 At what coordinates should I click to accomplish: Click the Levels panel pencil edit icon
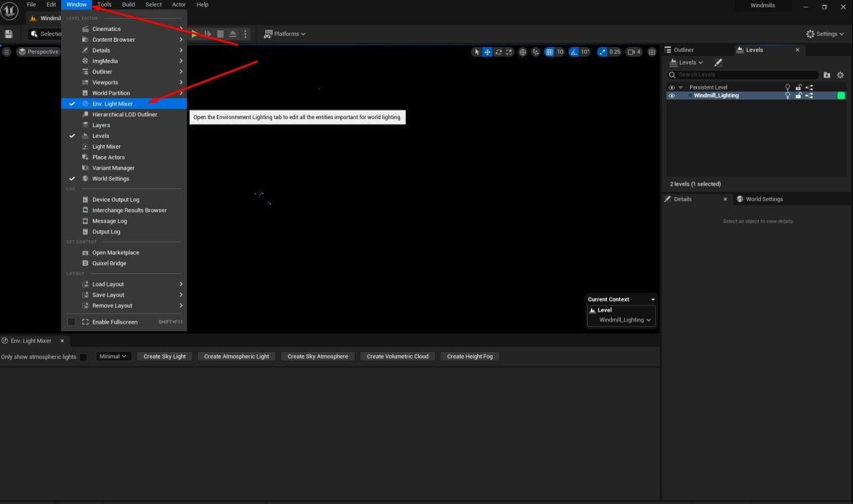click(x=718, y=63)
